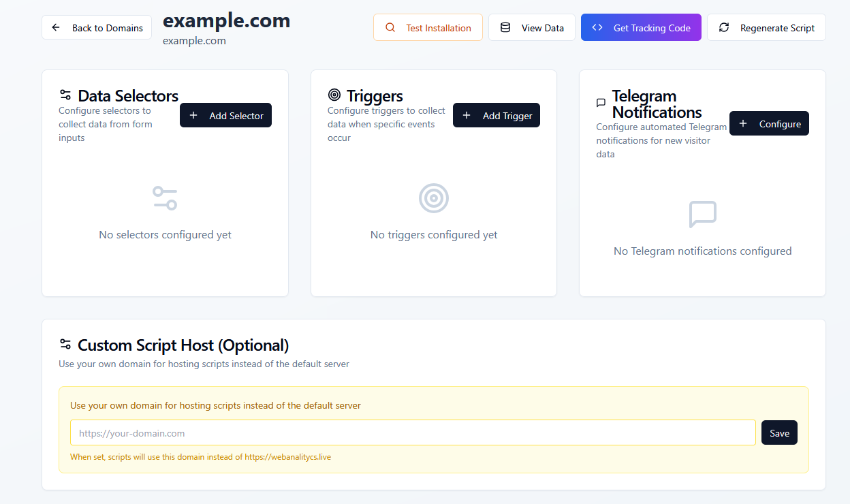Click the regenerate refresh arrows icon
This screenshot has height=504, width=850.
(724, 28)
